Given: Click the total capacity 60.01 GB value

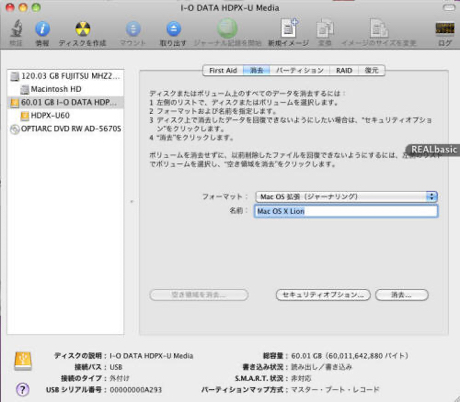Looking at the screenshot, I should point(350,356).
